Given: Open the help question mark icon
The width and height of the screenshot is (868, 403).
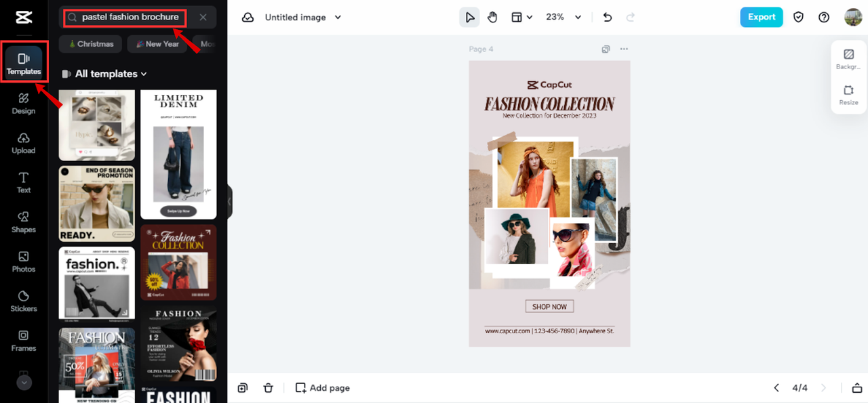Looking at the screenshot, I should point(824,17).
